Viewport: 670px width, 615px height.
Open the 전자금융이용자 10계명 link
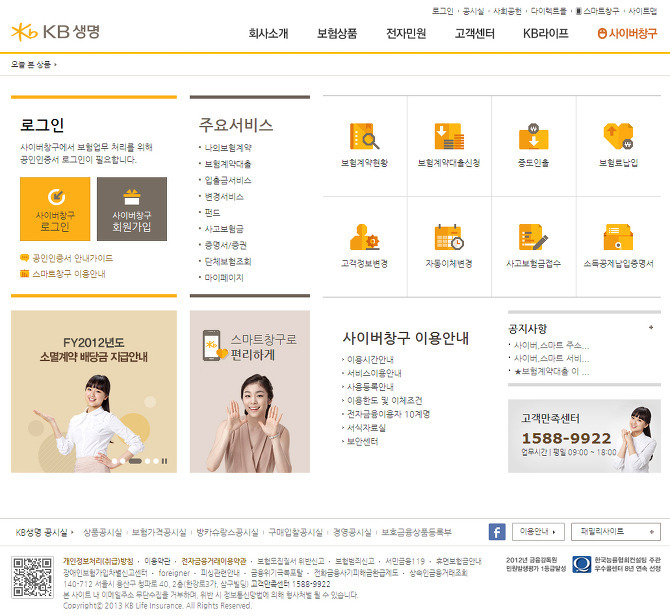(388, 414)
